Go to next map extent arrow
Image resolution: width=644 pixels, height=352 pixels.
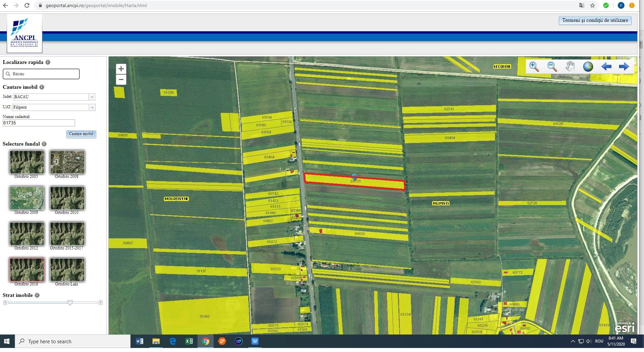(x=624, y=67)
